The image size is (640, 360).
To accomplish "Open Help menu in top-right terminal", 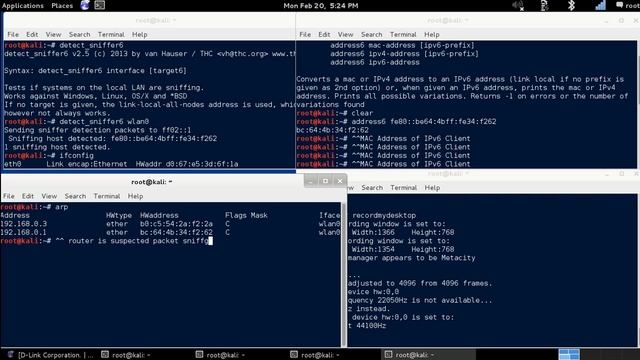I will [x=432, y=35].
